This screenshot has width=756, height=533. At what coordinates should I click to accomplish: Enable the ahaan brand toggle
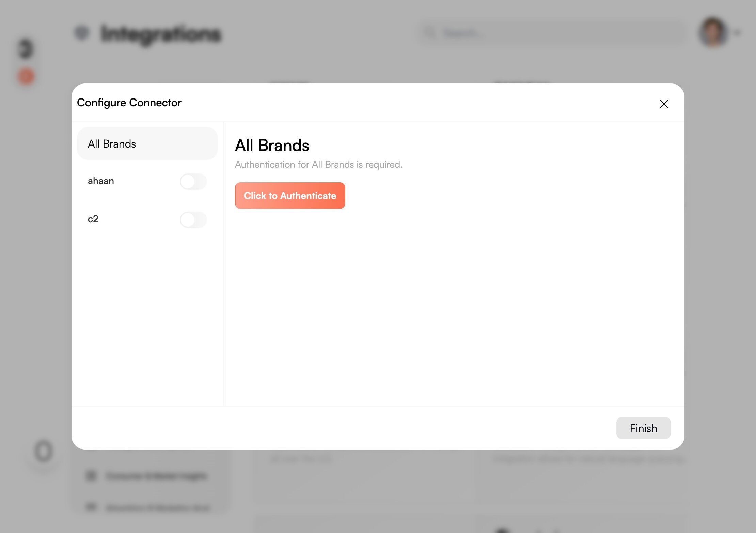[193, 181]
